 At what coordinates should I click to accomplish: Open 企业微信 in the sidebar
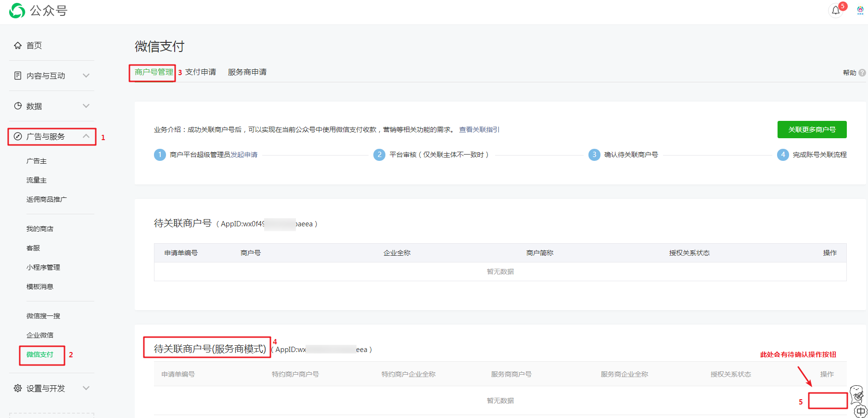click(40, 335)
